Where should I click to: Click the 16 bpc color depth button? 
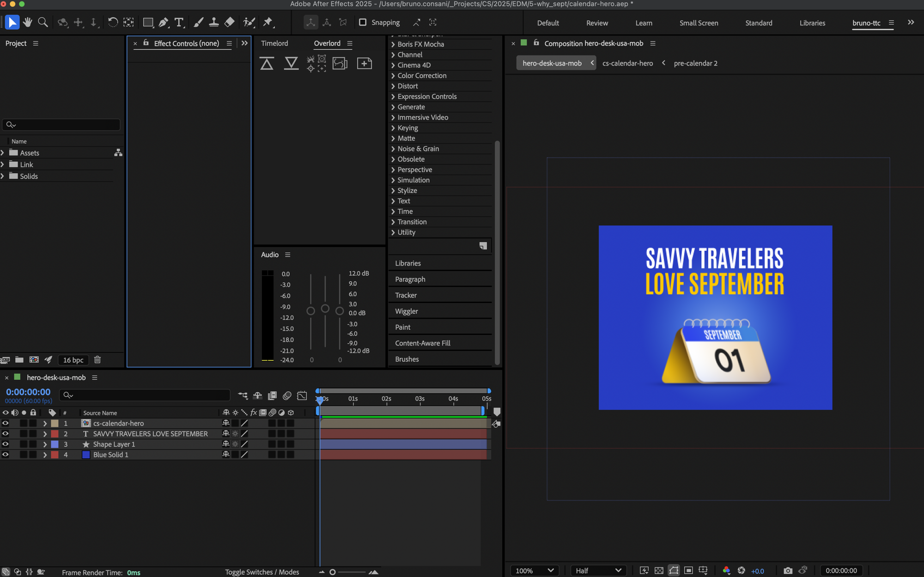73,360
